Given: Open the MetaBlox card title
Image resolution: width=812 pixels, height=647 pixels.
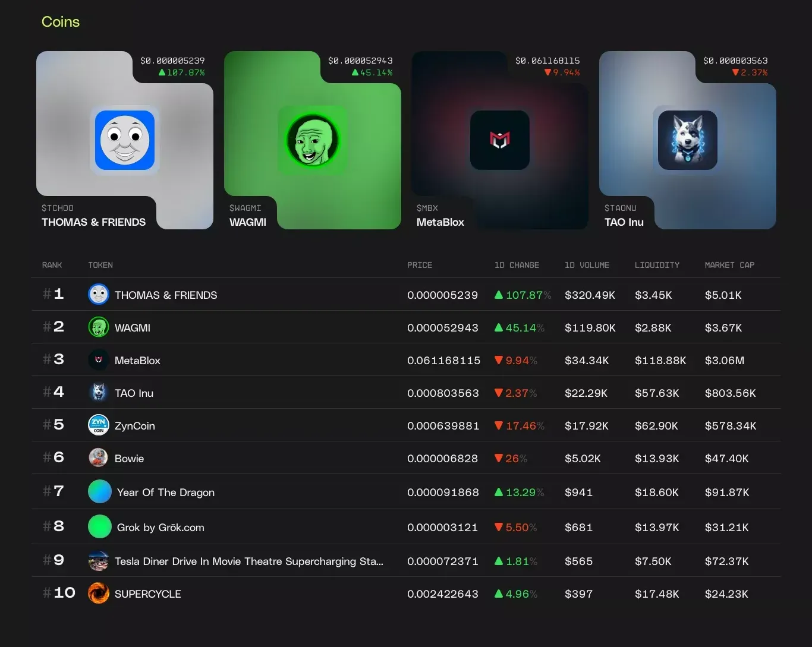Looking at the screenshot, I should pyautogui.click(x=440, y=222).
